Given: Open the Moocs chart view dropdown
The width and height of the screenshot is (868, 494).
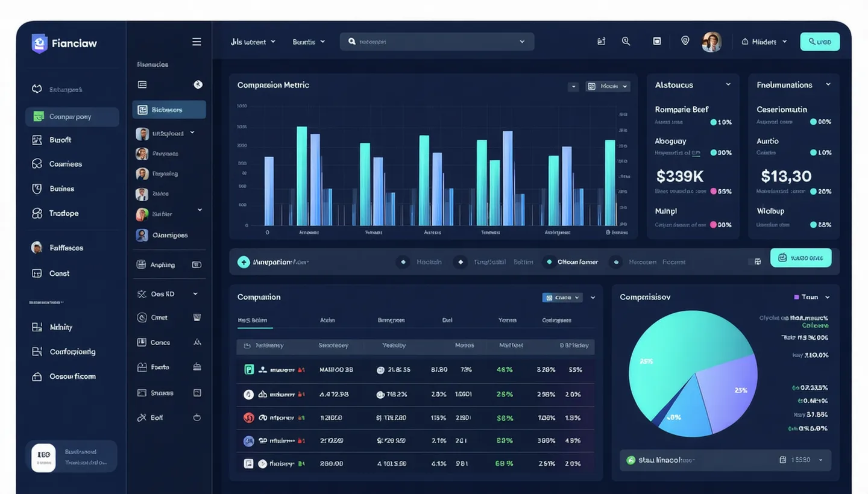Looking at the screenshot, I should pyautogui.click(x=608, y=86).
